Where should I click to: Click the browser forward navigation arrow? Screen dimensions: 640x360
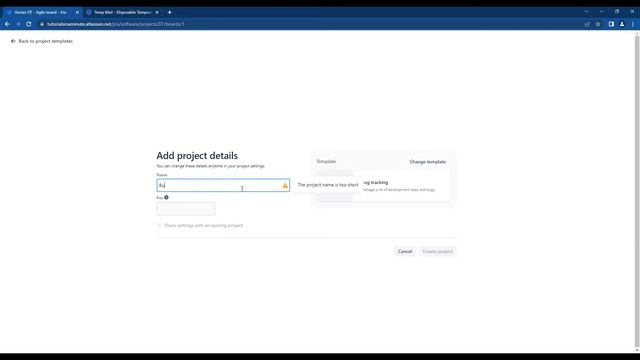(18, 24)
